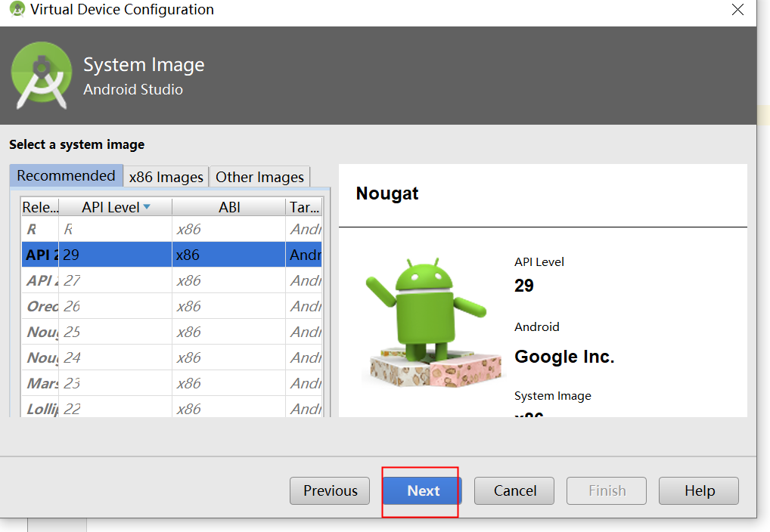The height and width of the screenshot is (532, 770).
Task: Select the Marshmallow API 23 row
Action: 172,383
